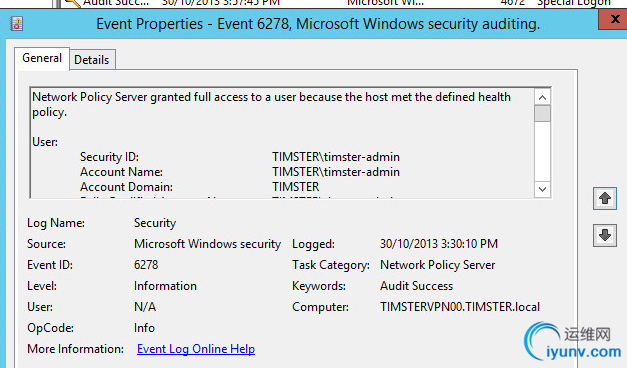This screenshot has height=368, width=627.
Task: Click the Event ID value 6278
Action: (x=146, y=265)
